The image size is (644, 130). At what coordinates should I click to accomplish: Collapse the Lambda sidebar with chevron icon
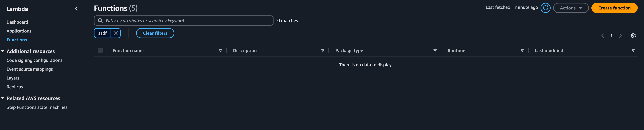click(77, 9)
